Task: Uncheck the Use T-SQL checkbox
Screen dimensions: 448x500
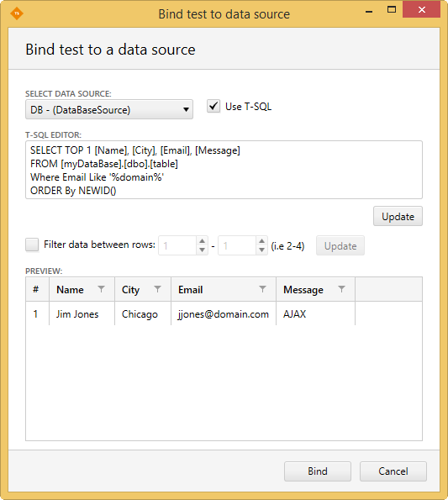Action: [213, 106]
